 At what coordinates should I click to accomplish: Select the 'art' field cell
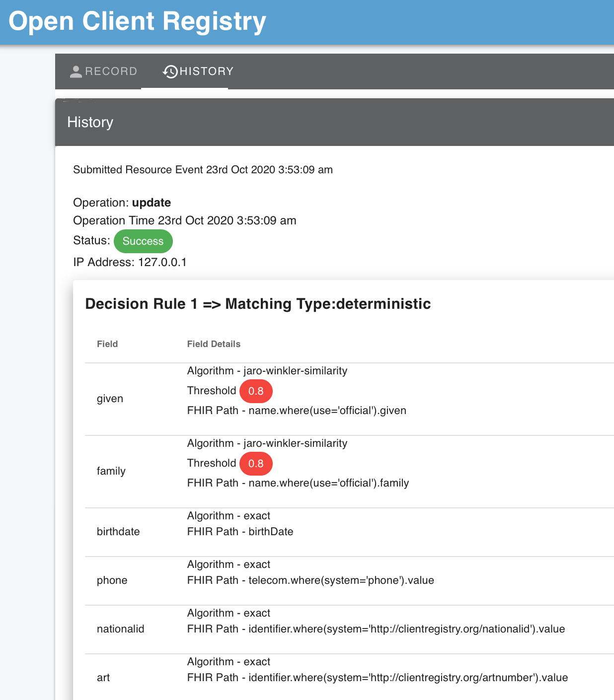pyautogui.click(x=103, y=678)
